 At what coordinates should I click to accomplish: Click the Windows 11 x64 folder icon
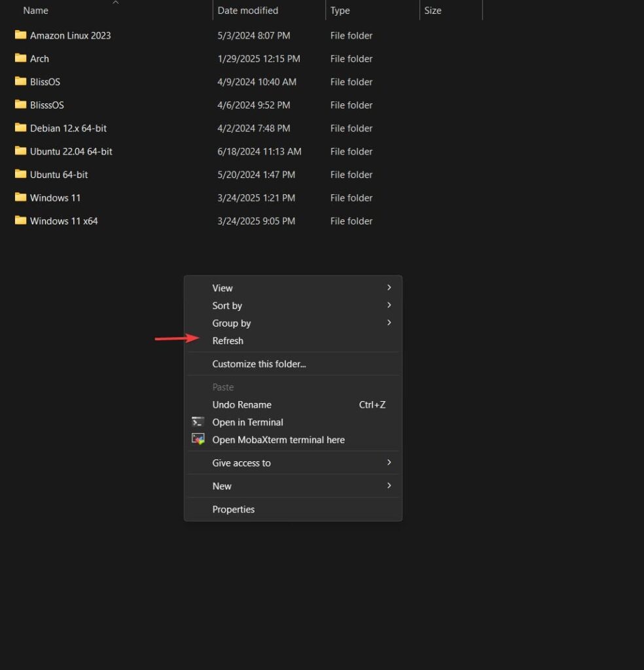pyautogui.click(x=20, y=221)
